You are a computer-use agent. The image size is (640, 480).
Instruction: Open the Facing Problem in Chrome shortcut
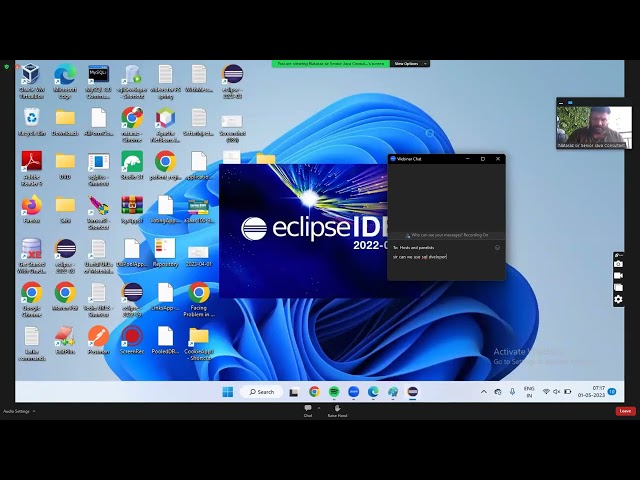click(x=199, y=300)
